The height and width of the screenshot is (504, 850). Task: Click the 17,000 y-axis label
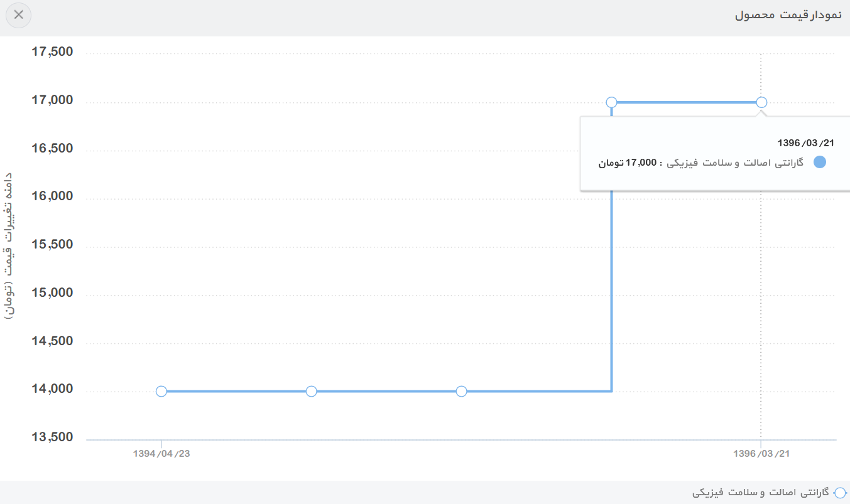point(52,100)
